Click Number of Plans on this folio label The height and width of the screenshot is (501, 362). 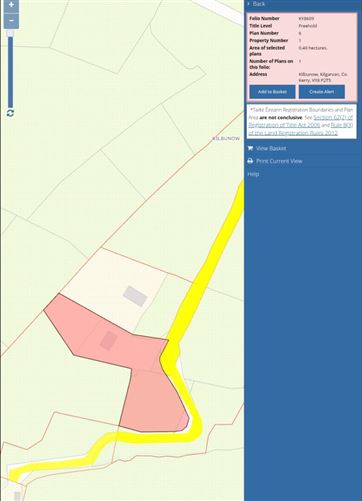point(271,64)
